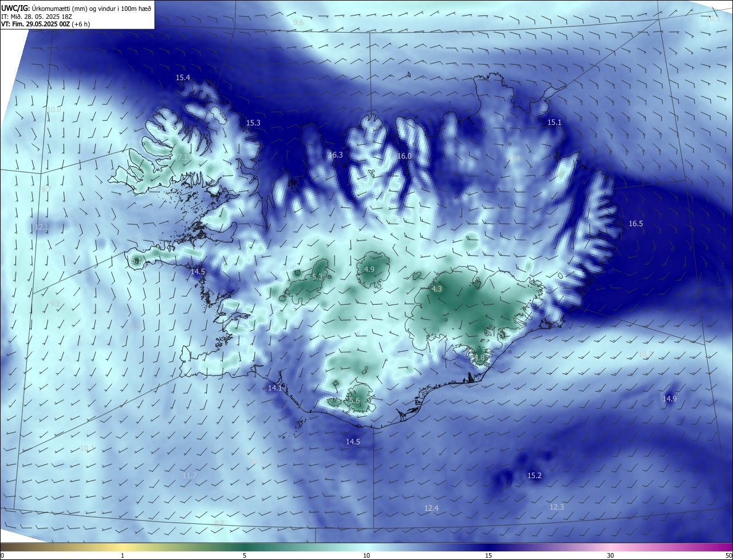733x560 pixels.
Task: Click the 10.0 value label
Action: pyautogui.click(x=54, y=109)
